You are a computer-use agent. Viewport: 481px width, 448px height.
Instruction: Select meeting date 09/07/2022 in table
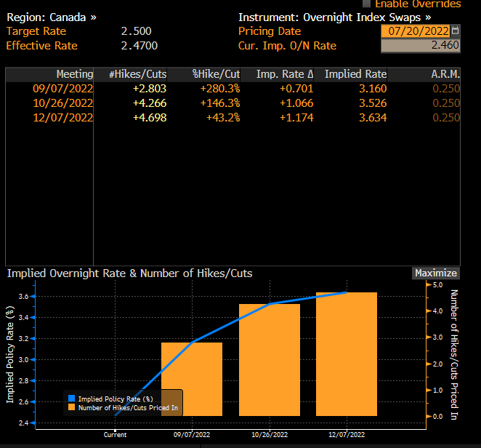tap(63, 89)
